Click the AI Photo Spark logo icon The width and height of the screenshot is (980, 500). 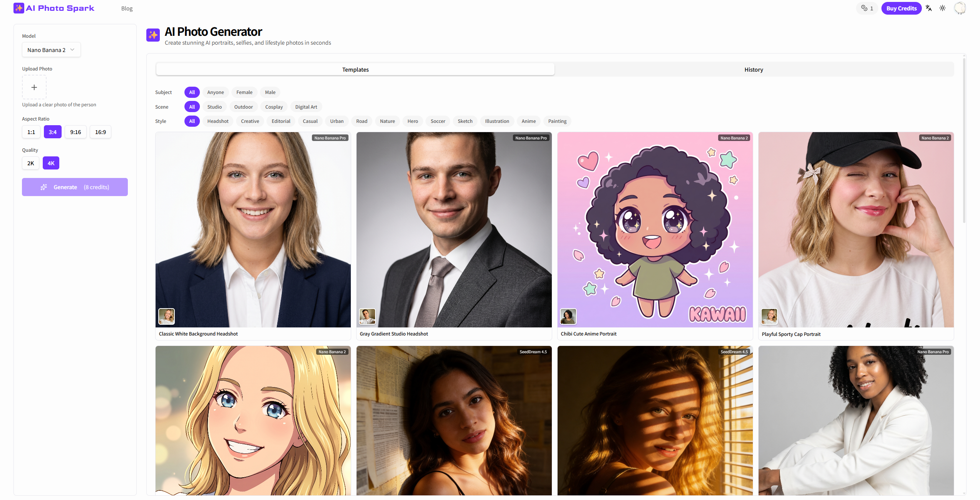coord(18,8)
